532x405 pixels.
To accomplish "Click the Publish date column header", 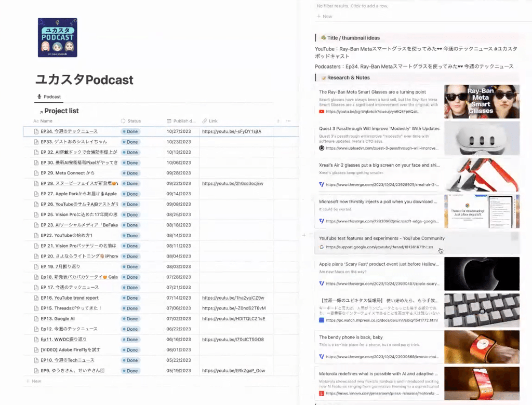I will (181, 121).
